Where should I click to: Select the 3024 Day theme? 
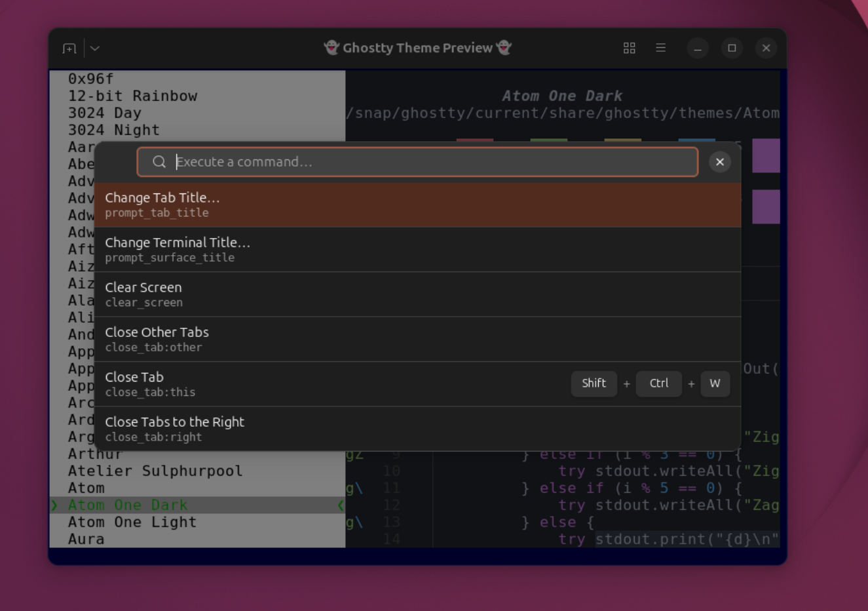[105, 113]
